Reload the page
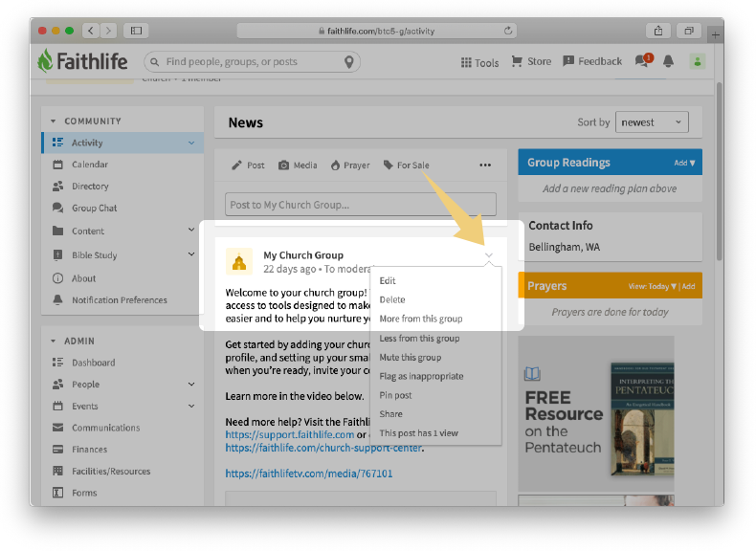Image resolution: width=756 pixels, height=551 pixels. (x=508, y=31)
